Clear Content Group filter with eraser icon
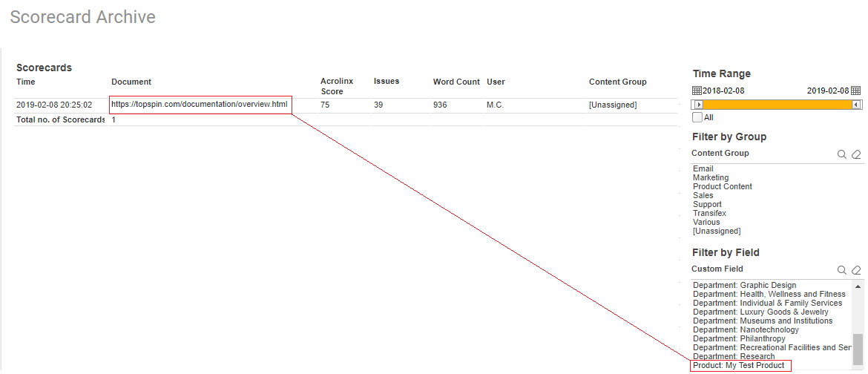868x374 pixels. [856, 154]
